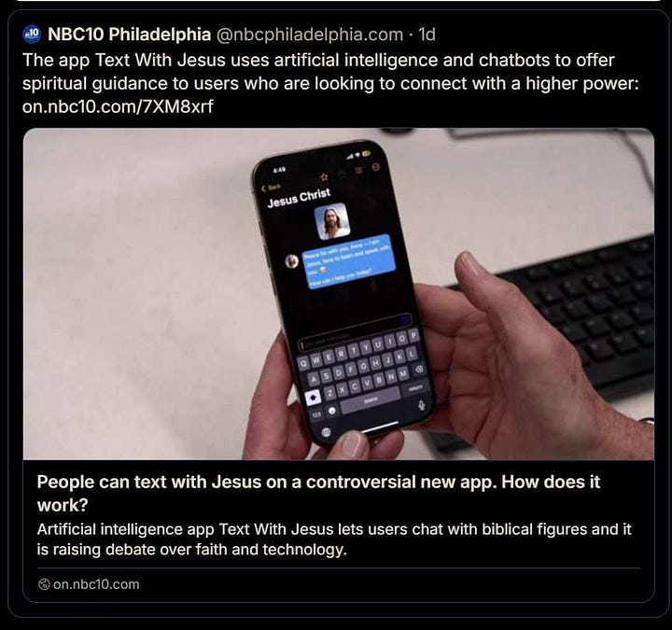Open the post's 1d timestamp

point(427,35)
